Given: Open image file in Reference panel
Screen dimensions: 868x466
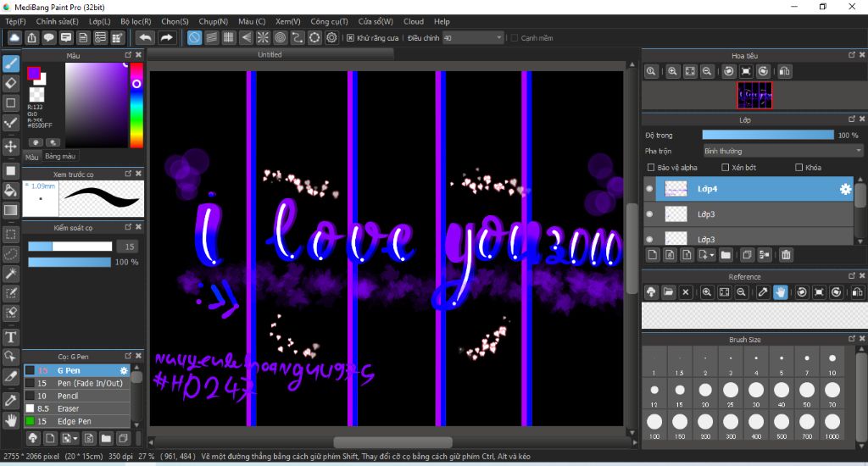Looking at the screenshot, I should [x=668, y=292].
